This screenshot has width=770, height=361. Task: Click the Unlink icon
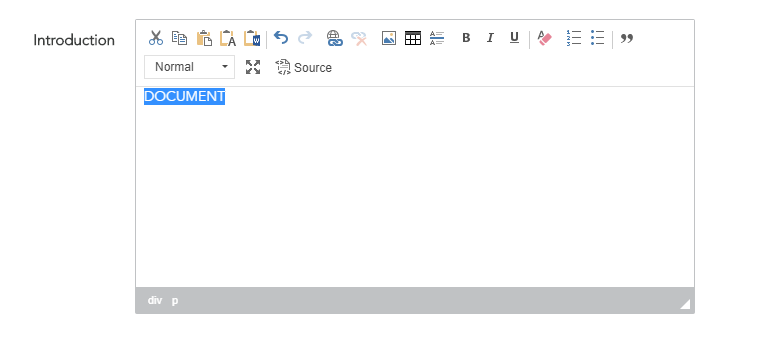click(359, 38)
